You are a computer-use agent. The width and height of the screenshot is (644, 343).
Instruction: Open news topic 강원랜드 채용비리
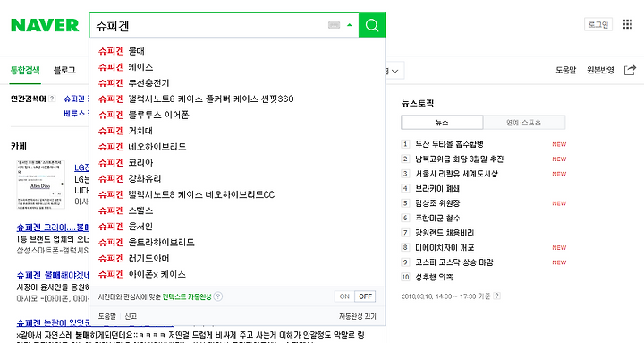(445, 233)
